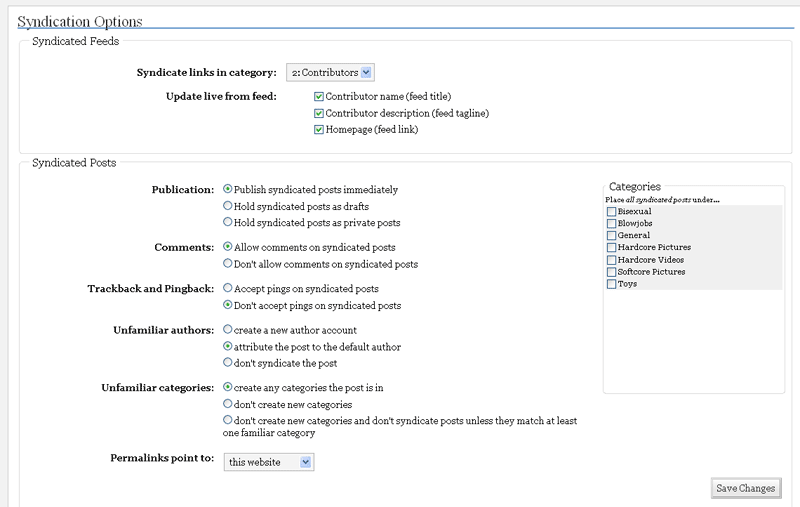Click the Categories panel title

[635, 187]
